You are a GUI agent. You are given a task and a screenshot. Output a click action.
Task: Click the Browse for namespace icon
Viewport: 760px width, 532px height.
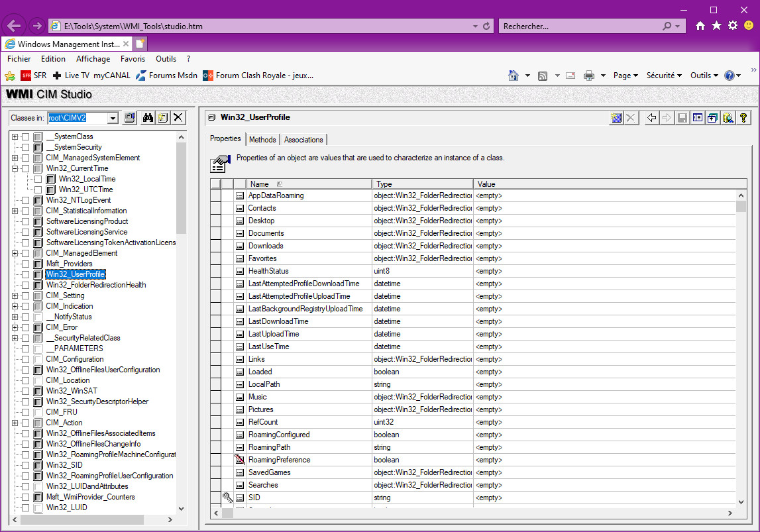[130, 118]
